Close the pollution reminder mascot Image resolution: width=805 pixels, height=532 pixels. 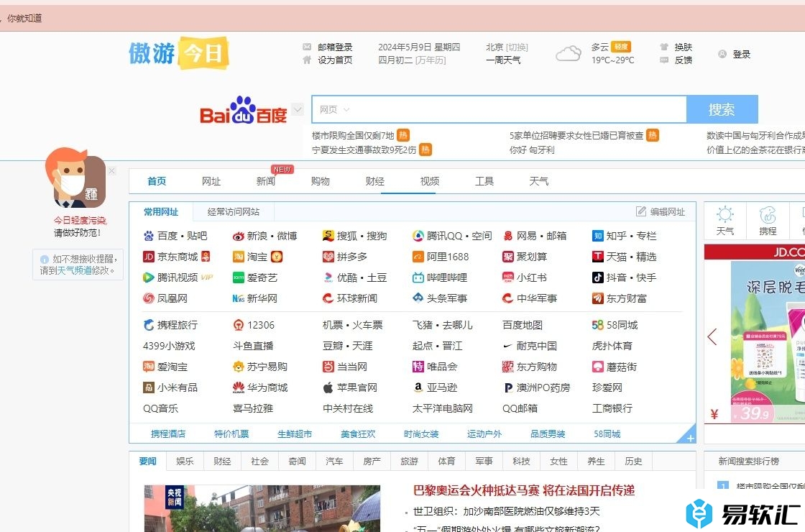click(x=112, y=170)
